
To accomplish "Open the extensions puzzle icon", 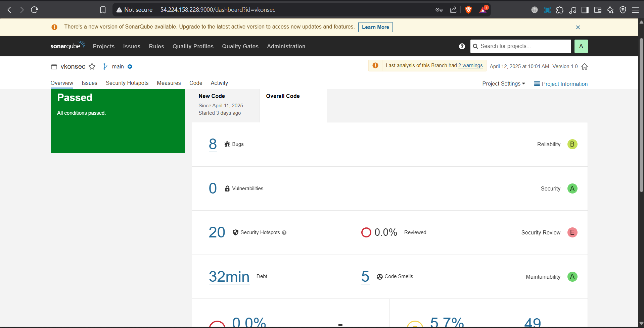I will click(x=560, y=10).
